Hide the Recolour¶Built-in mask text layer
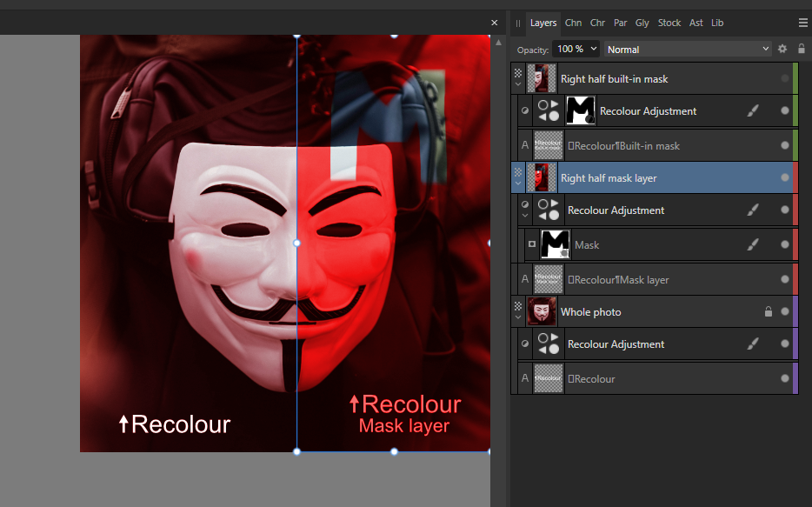Image resolution: width=812 pixels, height=507 pixels. (784, 145)
